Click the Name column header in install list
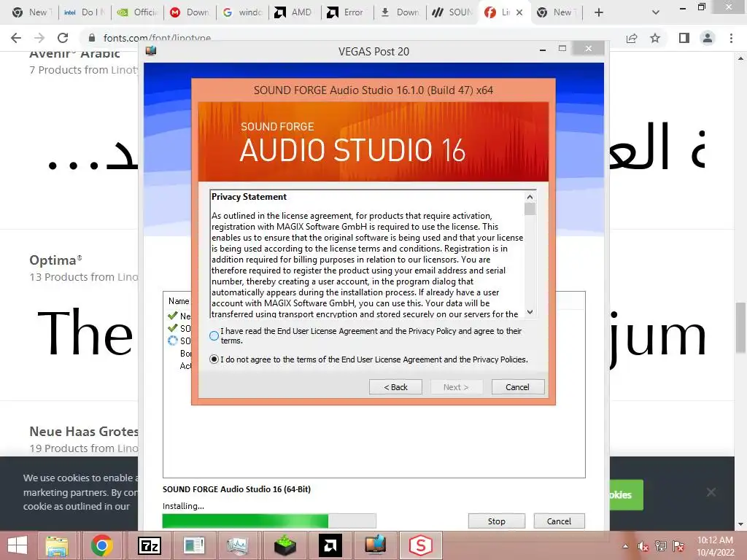 179,301
